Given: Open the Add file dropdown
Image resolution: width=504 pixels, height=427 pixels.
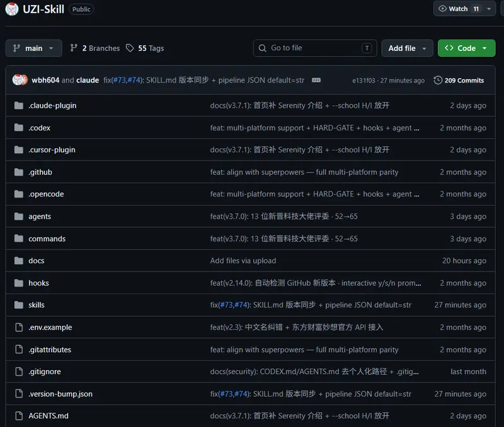Looking at the screenshot, I should 407,48.
